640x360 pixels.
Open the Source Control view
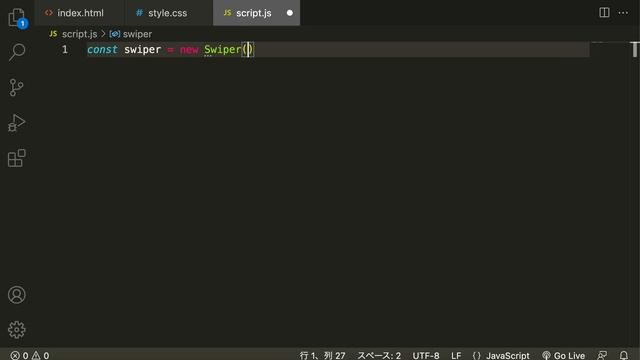(x=17, y=87)
